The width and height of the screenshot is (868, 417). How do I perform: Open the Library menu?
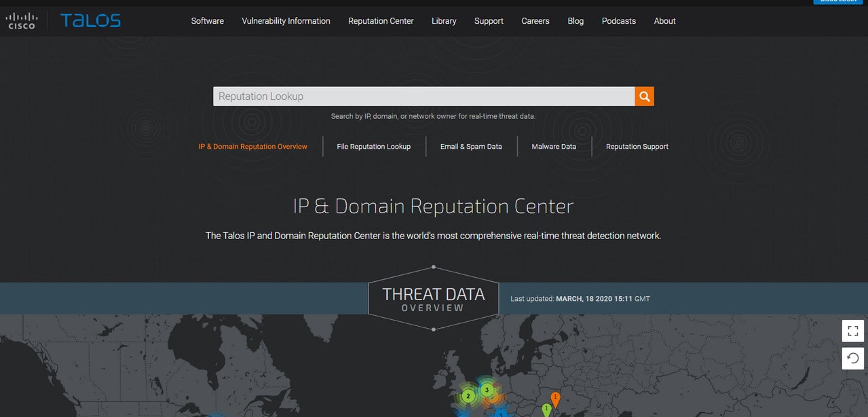(444, 21)
